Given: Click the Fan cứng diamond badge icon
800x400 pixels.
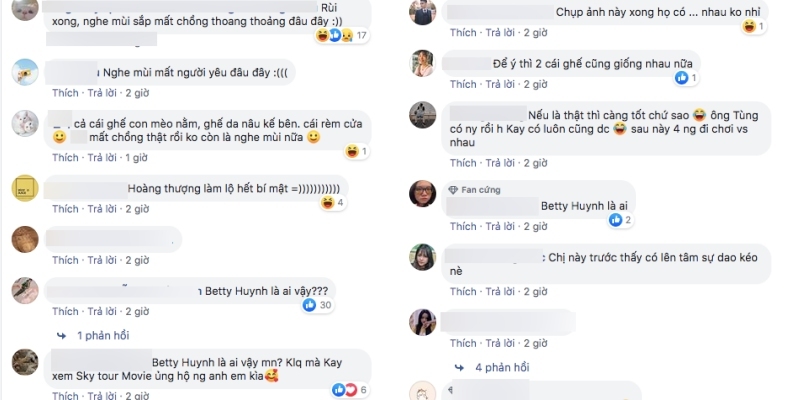Looking at the screenshot, I should (453, 190).
